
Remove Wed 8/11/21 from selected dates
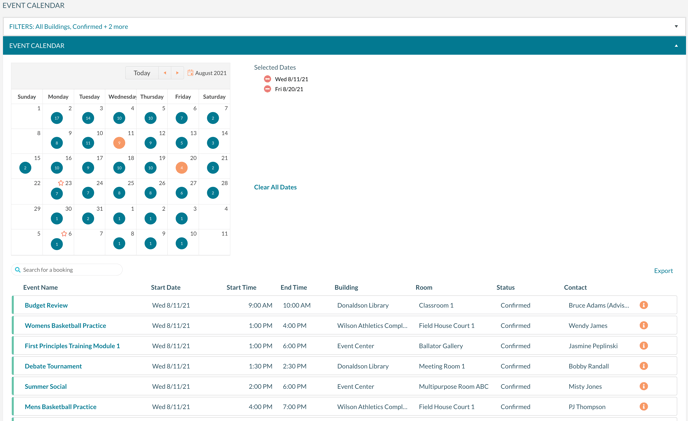click(267, 79)
